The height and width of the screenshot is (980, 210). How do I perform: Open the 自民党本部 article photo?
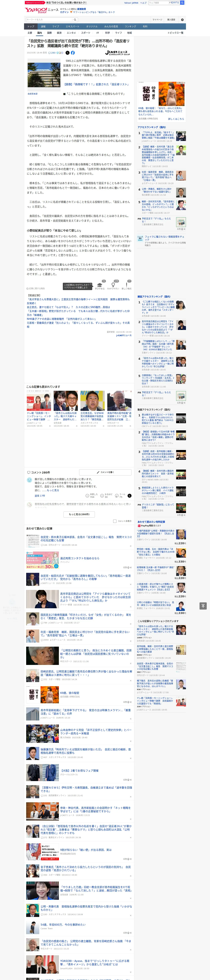[44, 75]
